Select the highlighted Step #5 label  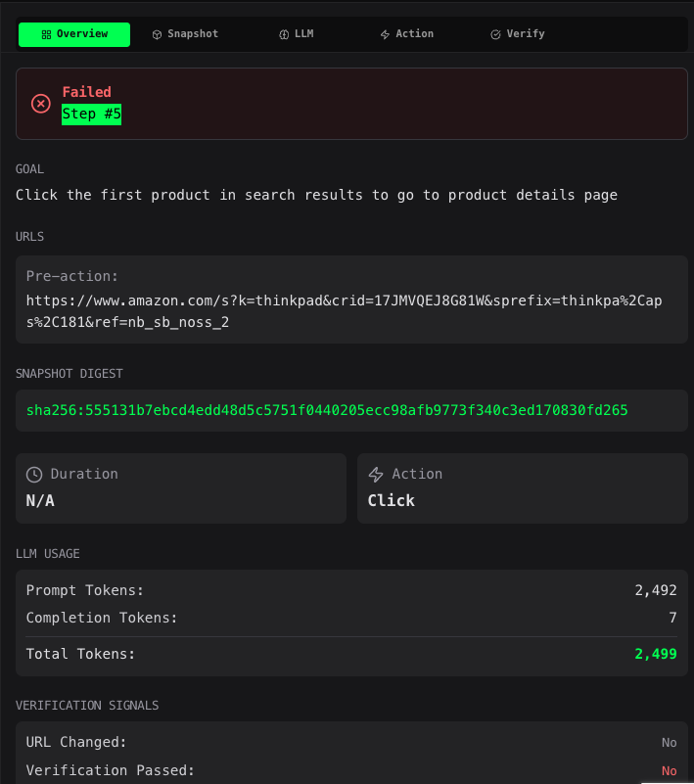[91, 114]
